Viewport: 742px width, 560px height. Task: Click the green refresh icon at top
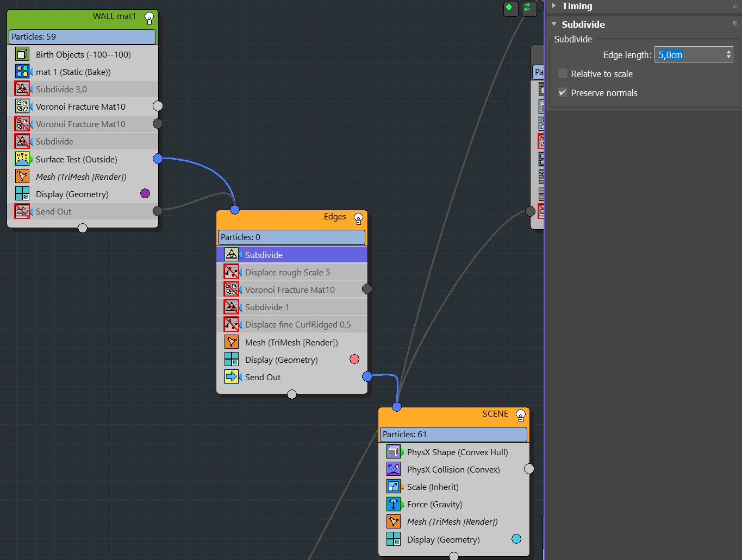(x=527, y=8)
